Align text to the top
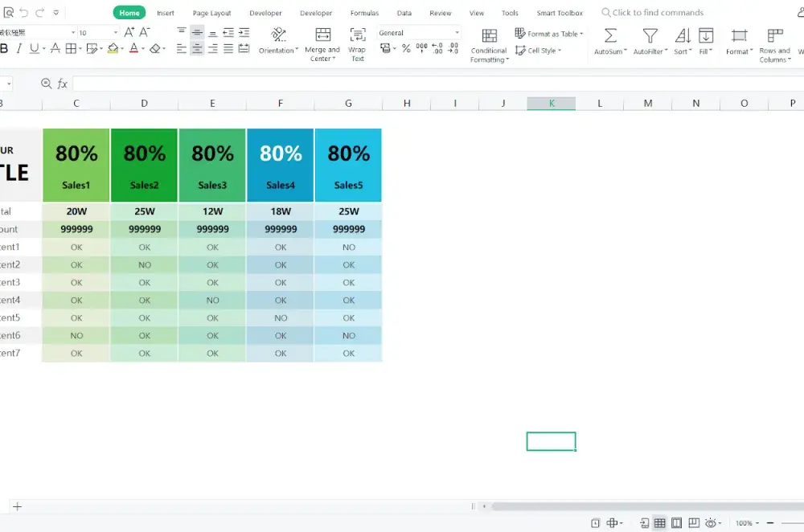 pyautogui.click(x=182, y=32)
